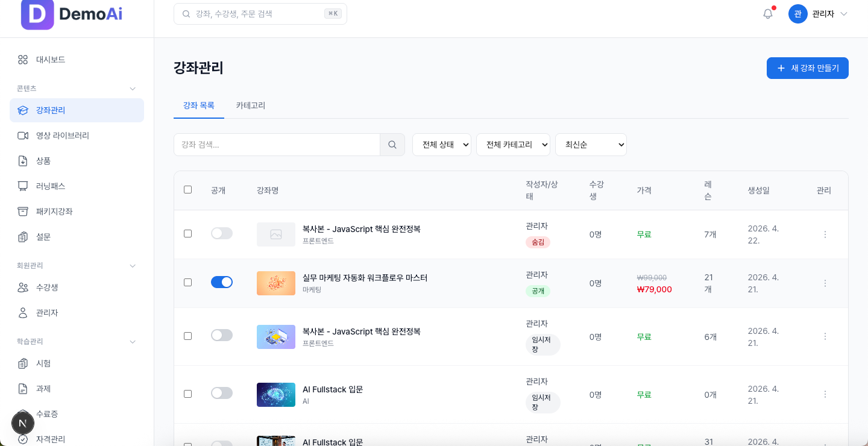This screenshot has width=868, height=446.
Task: Open 자격관리 sidebar link
Action: point(77,439)
